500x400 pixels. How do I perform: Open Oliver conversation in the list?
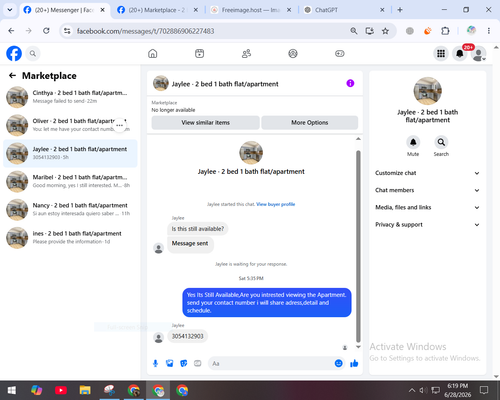click(70, 125)
